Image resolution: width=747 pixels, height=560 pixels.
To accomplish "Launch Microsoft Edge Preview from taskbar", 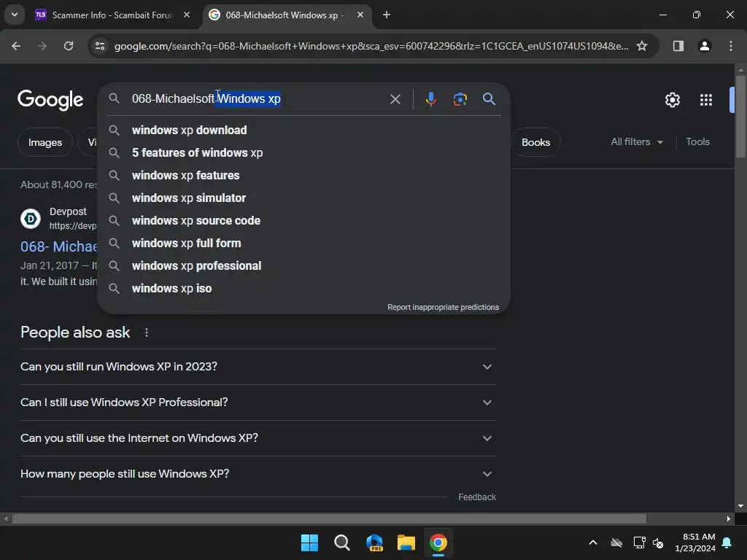I will point(374,542).
